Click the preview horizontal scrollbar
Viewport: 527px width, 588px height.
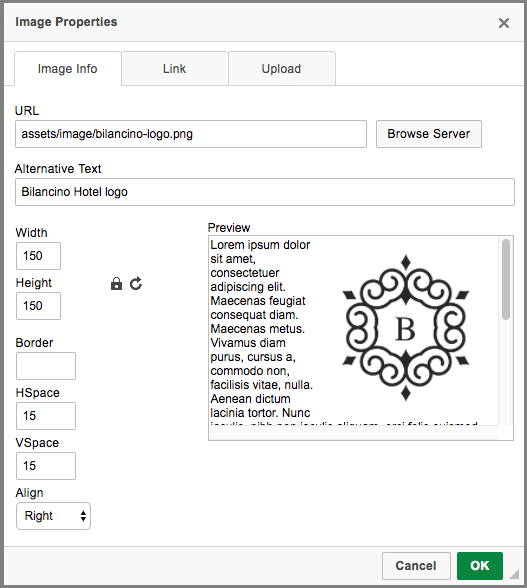point(353,433)
